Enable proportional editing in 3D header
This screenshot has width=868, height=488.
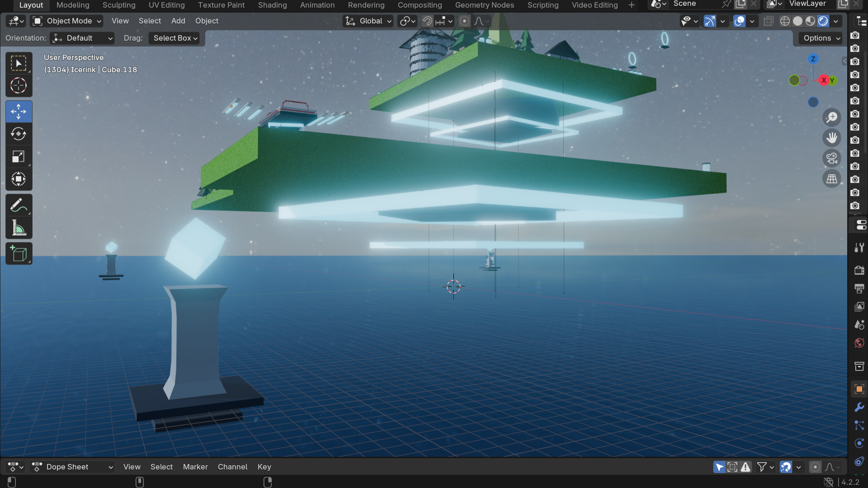coord(464,21)
